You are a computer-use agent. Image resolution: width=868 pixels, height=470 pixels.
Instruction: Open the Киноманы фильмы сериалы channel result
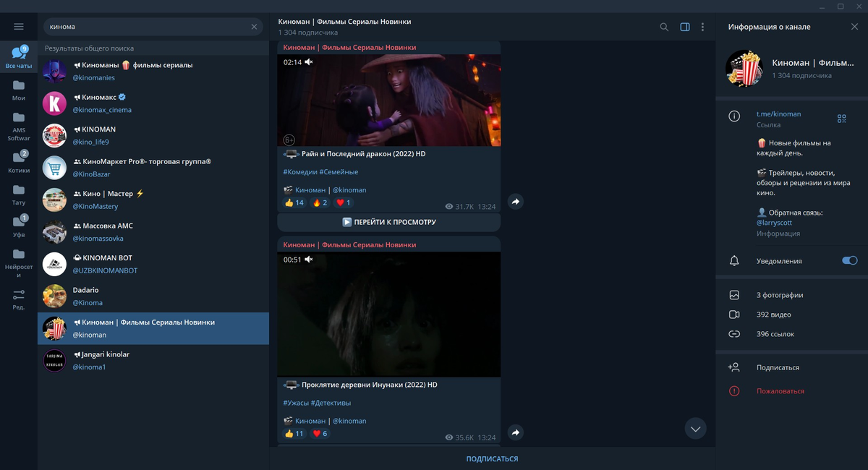(153, 72)
